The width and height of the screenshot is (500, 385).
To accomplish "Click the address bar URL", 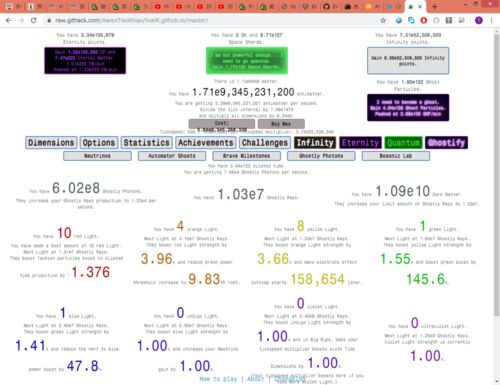I will click(132, 20).
